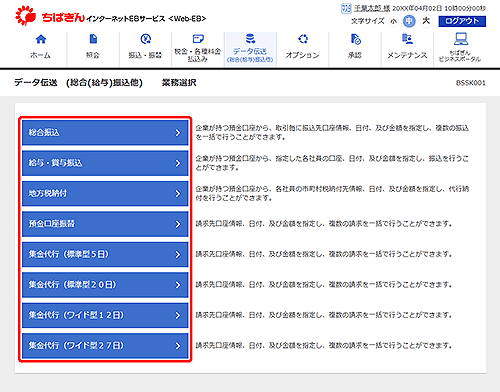The image size is (500, 392).
Task: Click chevron arrow on 総合振込 row
Action: pyautogui.click(x=178, y=133)
